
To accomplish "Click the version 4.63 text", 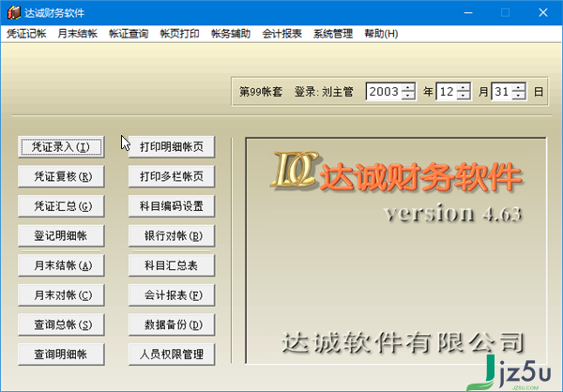I will point(452,213).
